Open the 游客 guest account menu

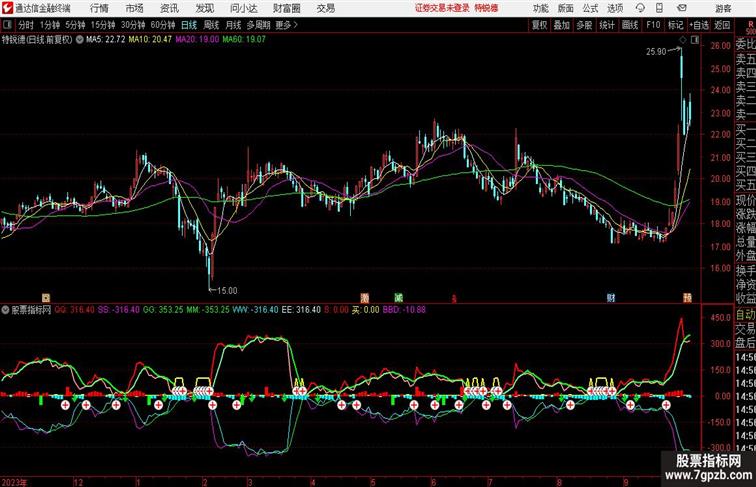(723, 8)
